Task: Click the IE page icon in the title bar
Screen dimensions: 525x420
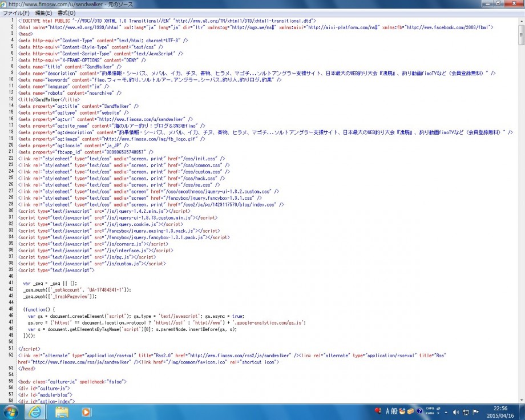Action: click(x=3, y=5)
